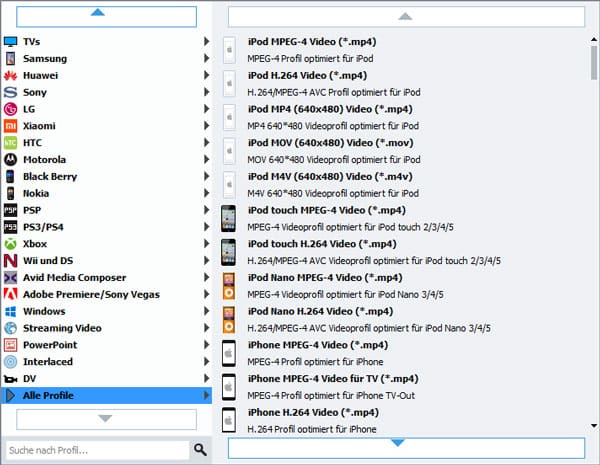The image size is (600, 465).
Task: Open the Black Berry category
Action: tap(106, 176)
